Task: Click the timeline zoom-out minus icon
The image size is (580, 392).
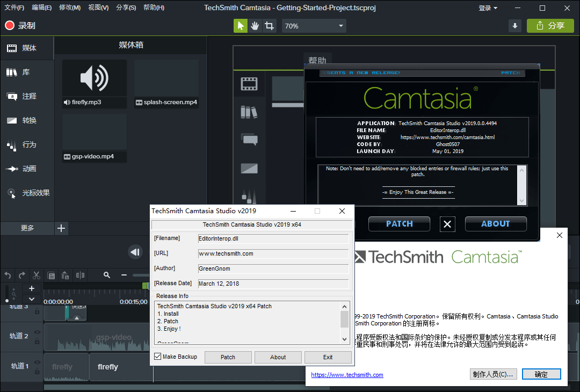Action: (x=124, y=275)
